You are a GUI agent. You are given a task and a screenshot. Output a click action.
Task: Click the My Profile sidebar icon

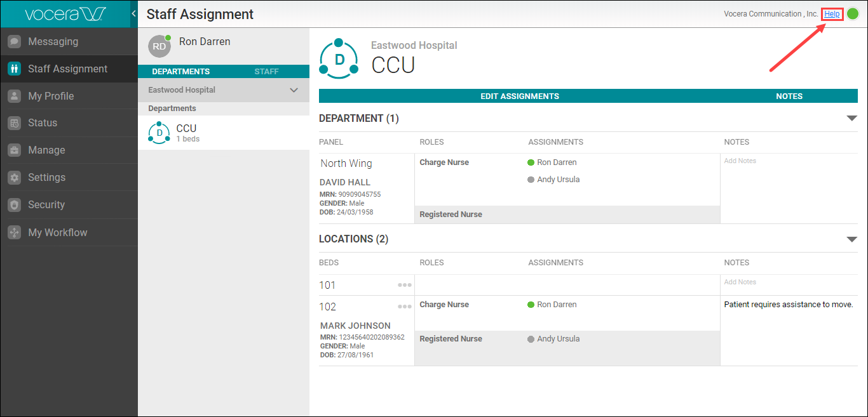(x=14, y=96)
